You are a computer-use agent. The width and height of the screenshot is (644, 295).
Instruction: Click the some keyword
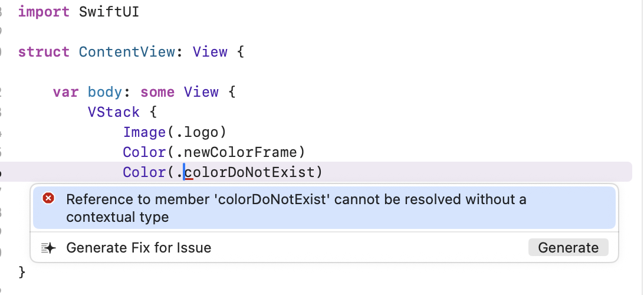point(157,92)
